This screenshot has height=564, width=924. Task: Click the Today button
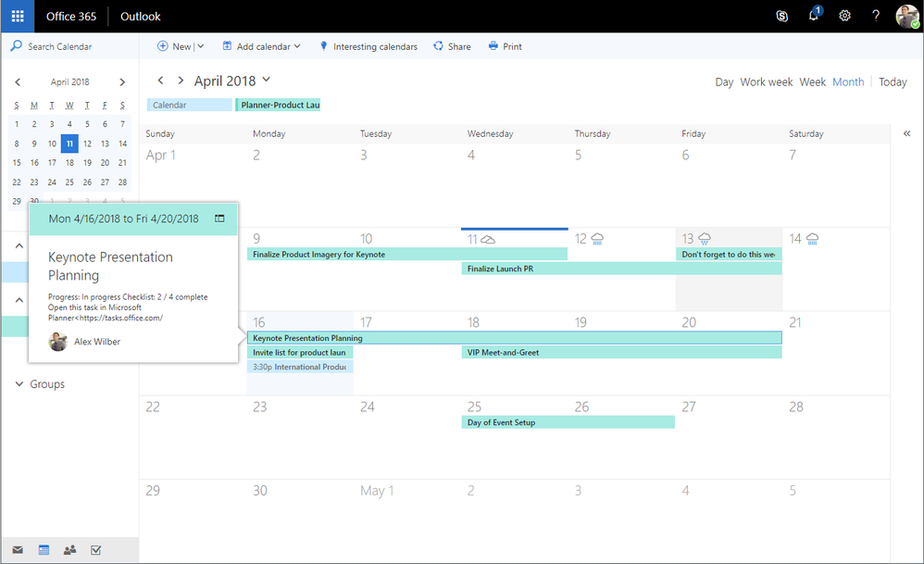pyautogui.click(x=893, y=81)
